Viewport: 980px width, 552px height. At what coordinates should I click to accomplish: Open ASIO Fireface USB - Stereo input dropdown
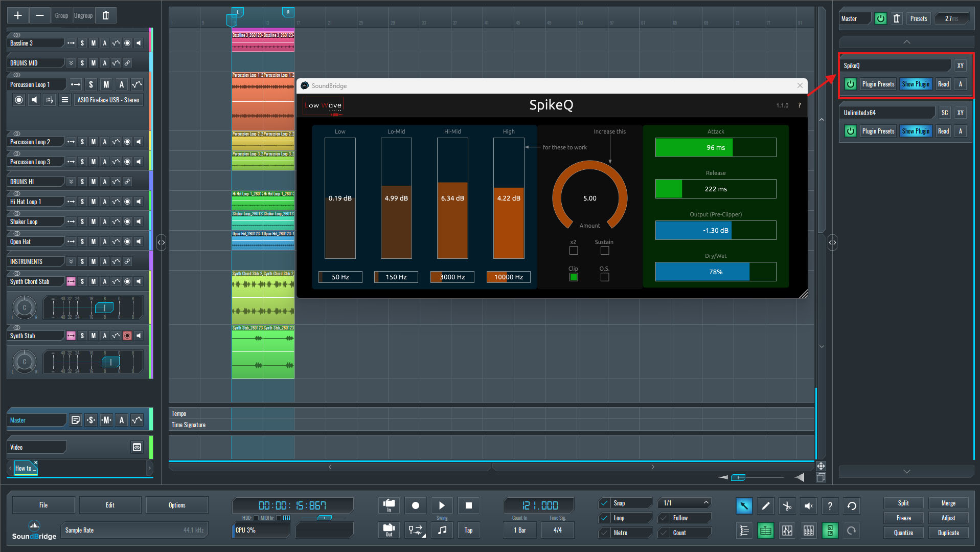[x=108, y=100]
